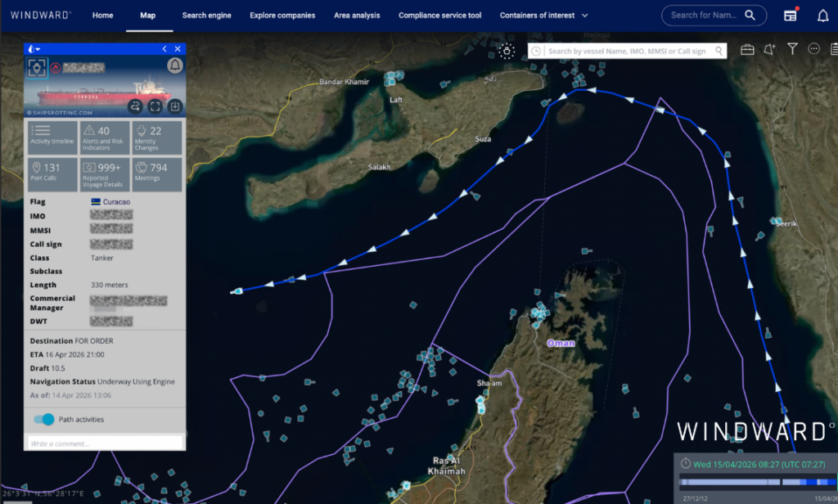
Task: Toggle the vessel tracking target icon
Action: pyautogui.click(x=36, y=68)
